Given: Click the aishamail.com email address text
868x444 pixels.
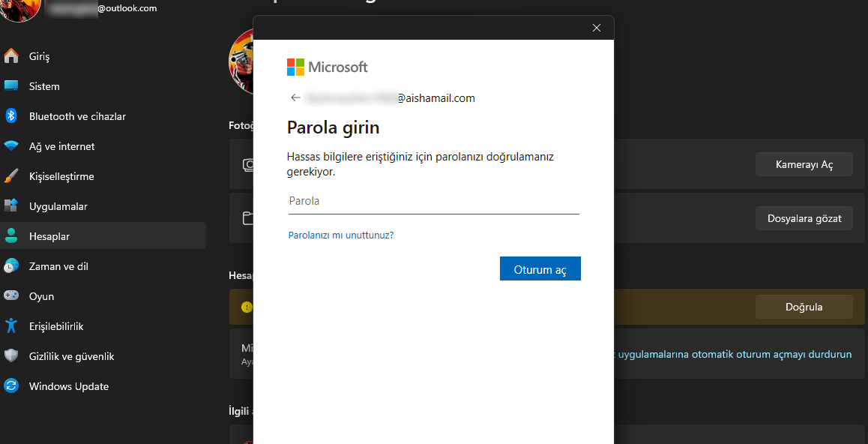Looking at the screenshot, I should tap(391, 98).
